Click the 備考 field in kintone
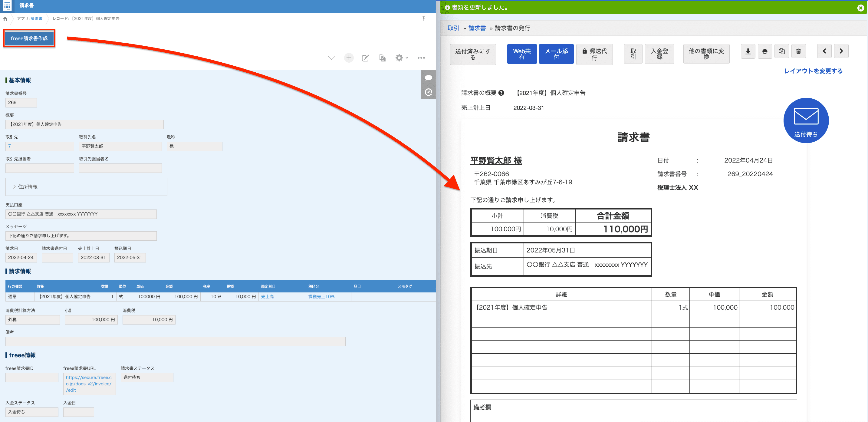This screenshot has height=422, width=868. click(175, 342)
